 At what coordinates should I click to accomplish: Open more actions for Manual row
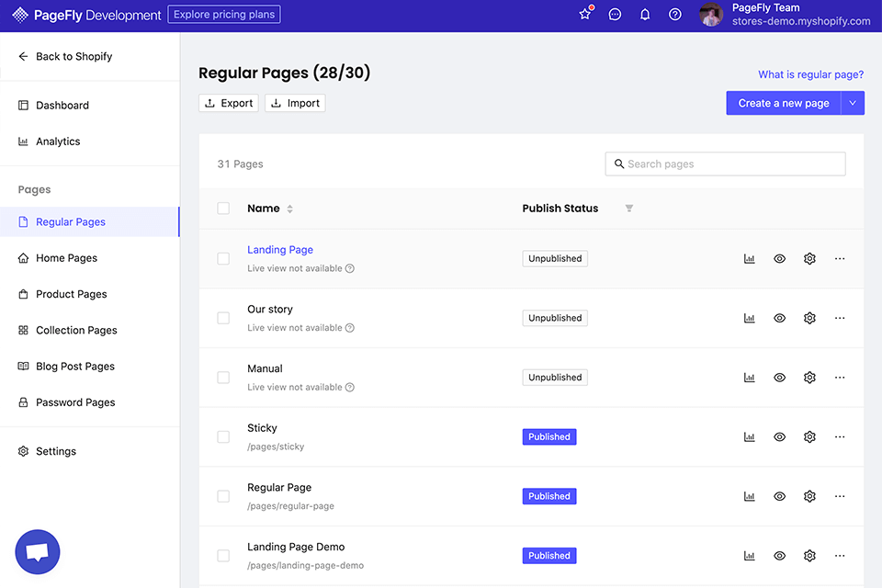coord(840,378)
